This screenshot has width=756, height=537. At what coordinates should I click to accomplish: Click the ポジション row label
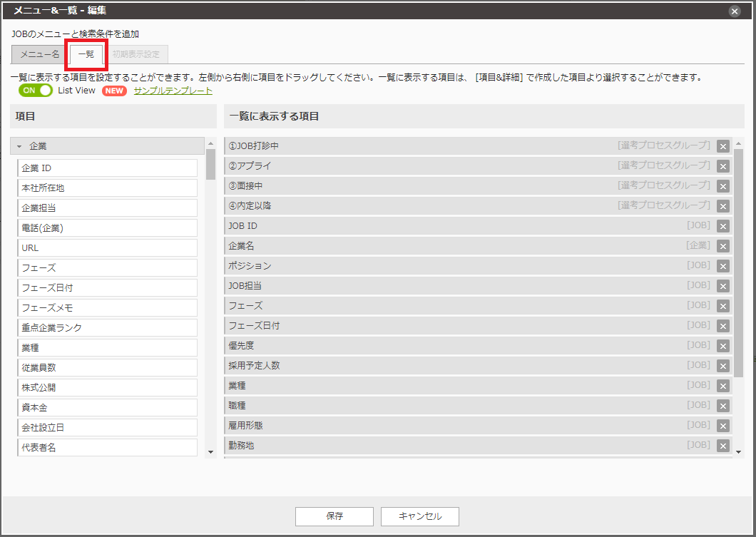250,266
